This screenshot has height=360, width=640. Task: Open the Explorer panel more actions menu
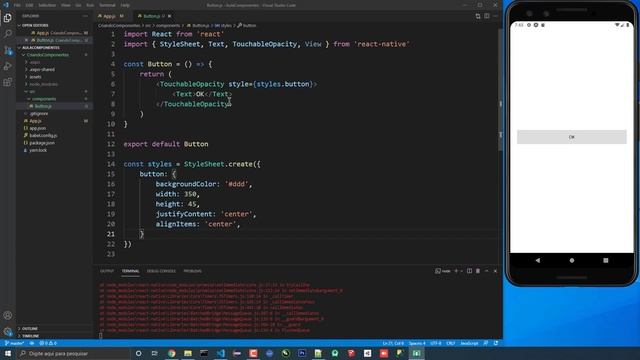(x=85, y=16)
